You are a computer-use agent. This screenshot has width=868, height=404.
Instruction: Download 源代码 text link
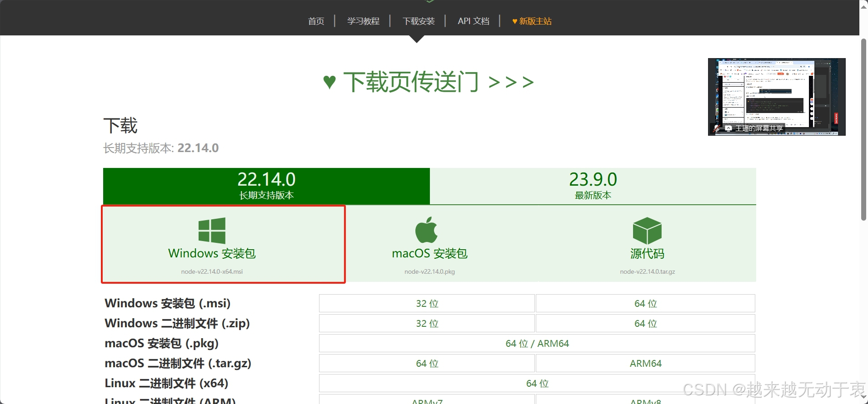[x=647, y=253]
